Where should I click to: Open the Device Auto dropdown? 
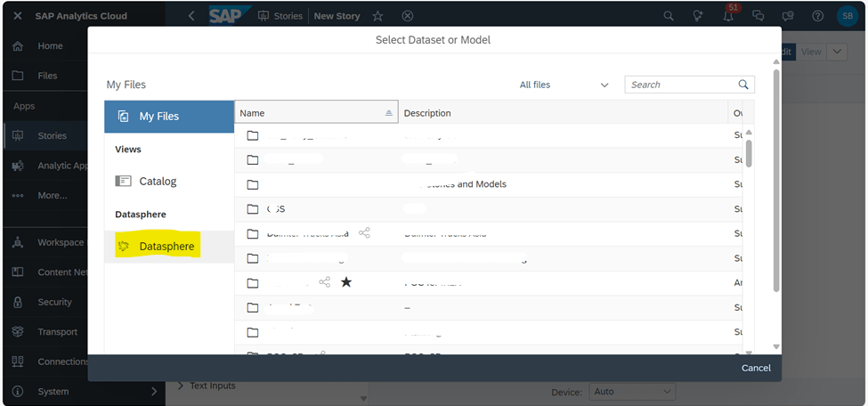[632, 392]
